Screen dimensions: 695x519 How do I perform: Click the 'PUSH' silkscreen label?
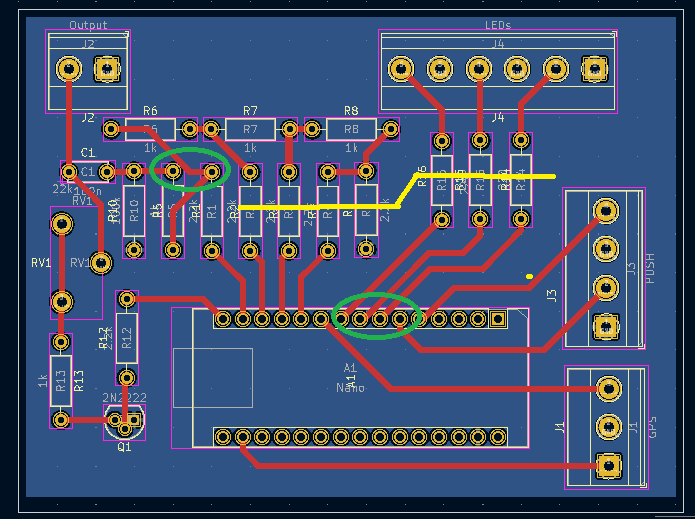click(x=650, y=268)
